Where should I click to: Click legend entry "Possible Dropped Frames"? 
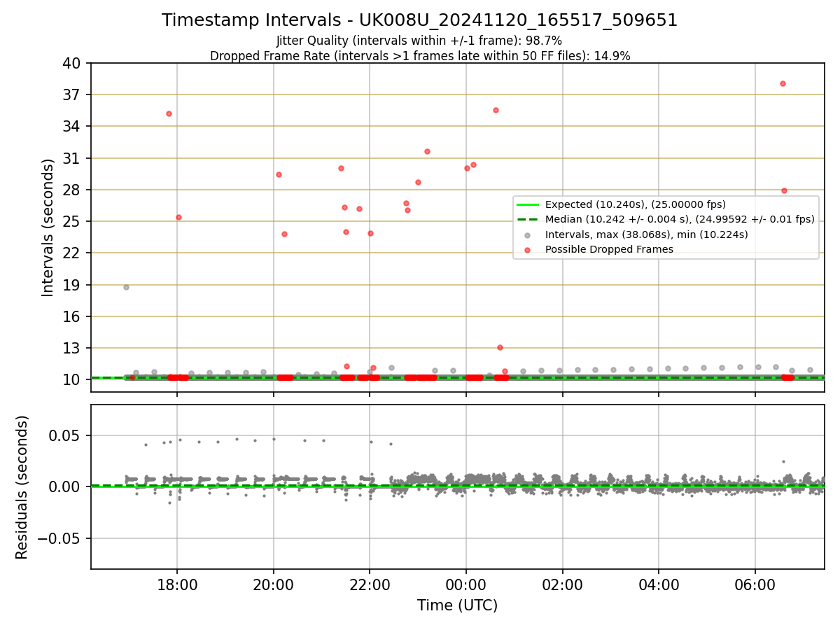point(609,249)
